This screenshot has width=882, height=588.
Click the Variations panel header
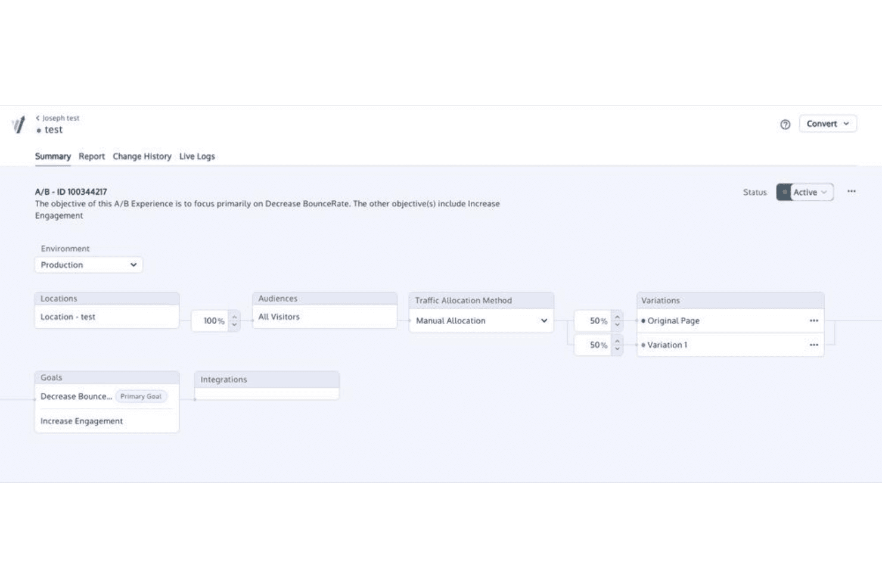pyautogui.click(x=730, y=300)
